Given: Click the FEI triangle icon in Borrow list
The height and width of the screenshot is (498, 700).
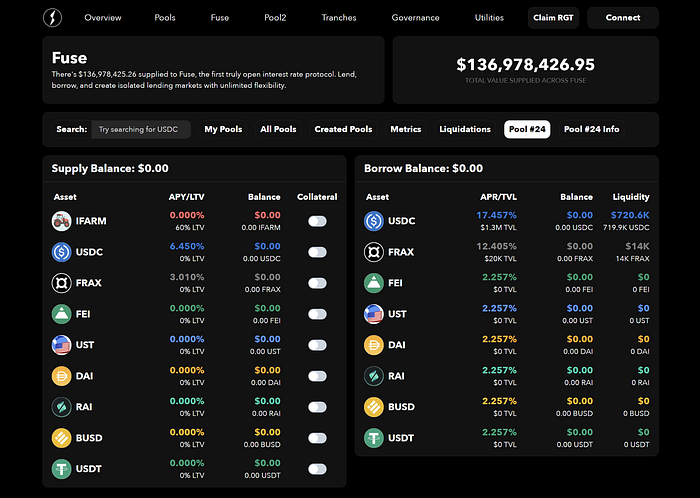Looking at the screenshot, I should tap(374, 283).
